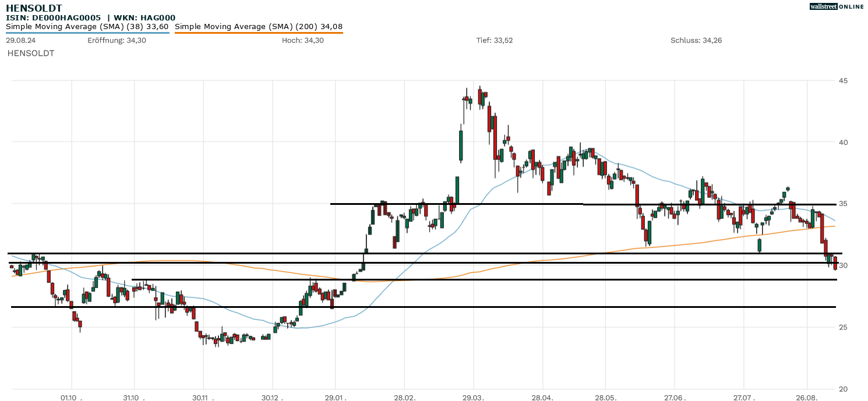Click the date 29.08.24 label
The height and width of the screenshot is (401, 868).
pos(20,40)
